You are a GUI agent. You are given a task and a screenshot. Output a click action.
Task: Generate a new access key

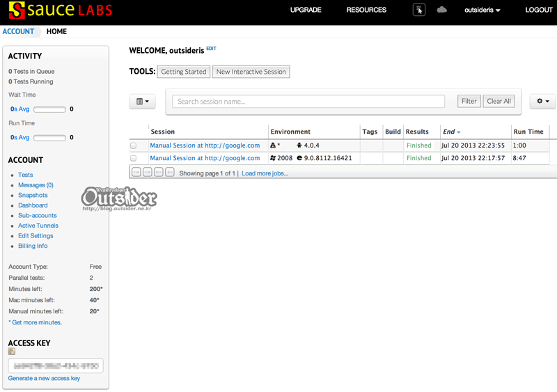44,378
